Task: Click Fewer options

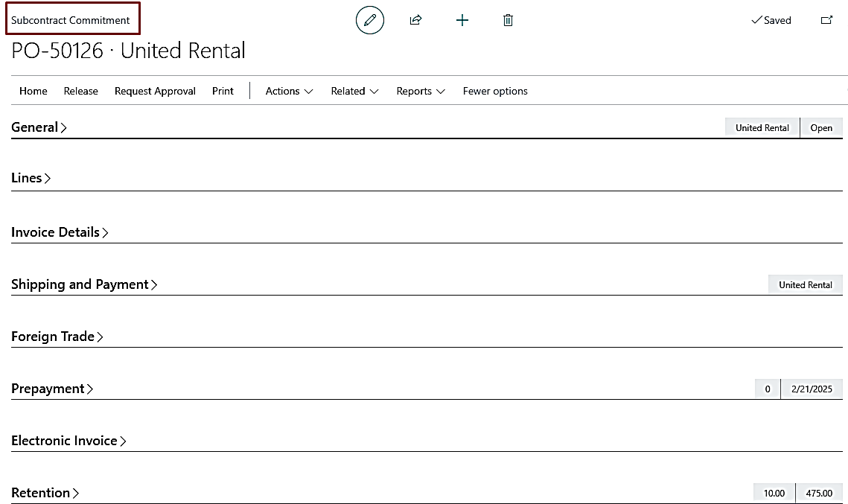Action: point(495,91)
